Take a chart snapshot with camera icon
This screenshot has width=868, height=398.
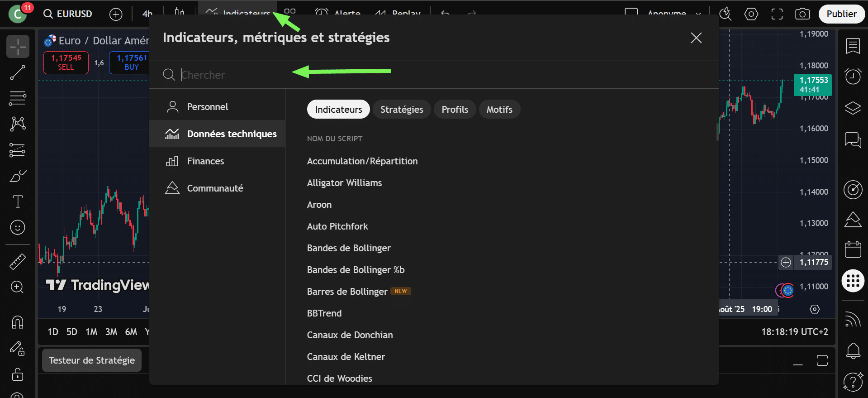coord(802,14)
